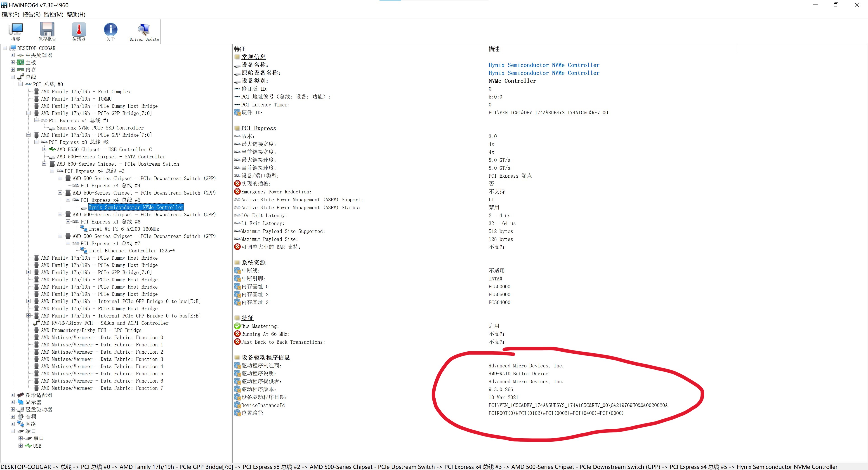
Task: Select Intel Wi-Fi 6 AX200 160MHz
Action: (x=124, y=229)
